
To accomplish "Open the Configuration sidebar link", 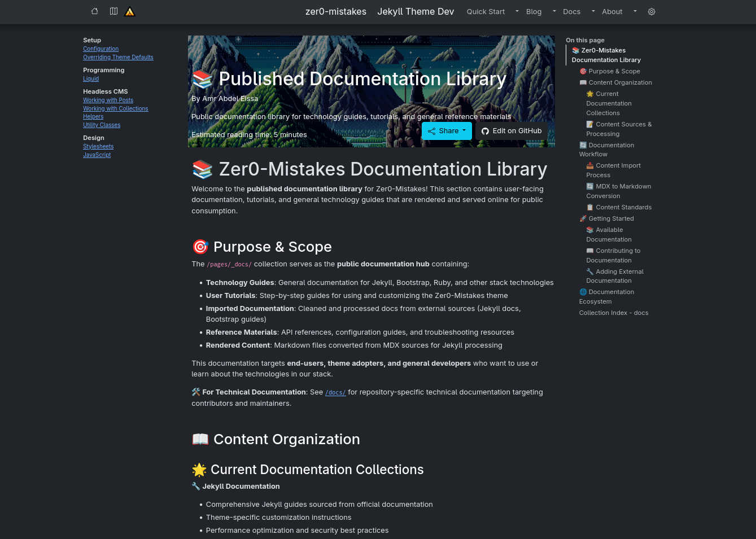I will (100, 49).
